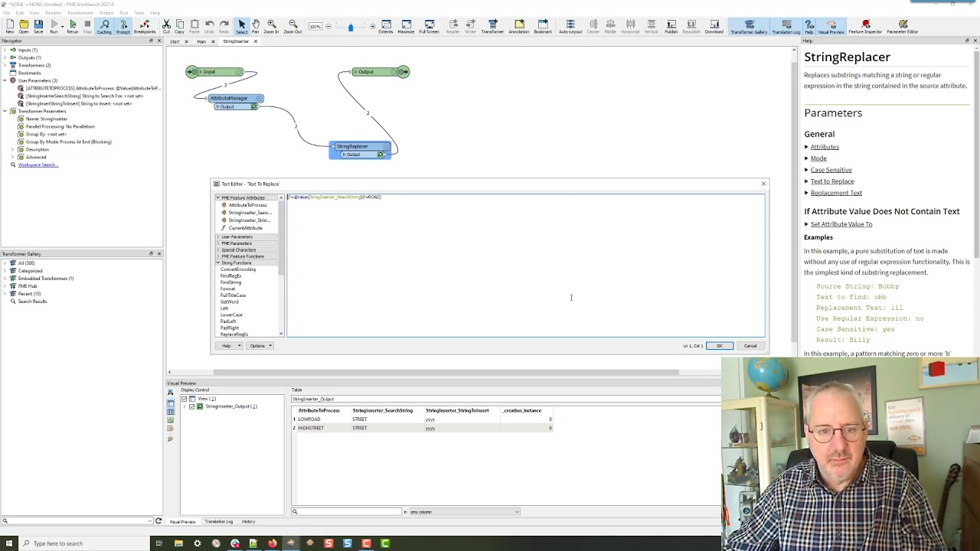Open the Options dropdown in Text Editor
This screenshot has width=980, height=551.
pyautogui.click(x=260, y=346)
